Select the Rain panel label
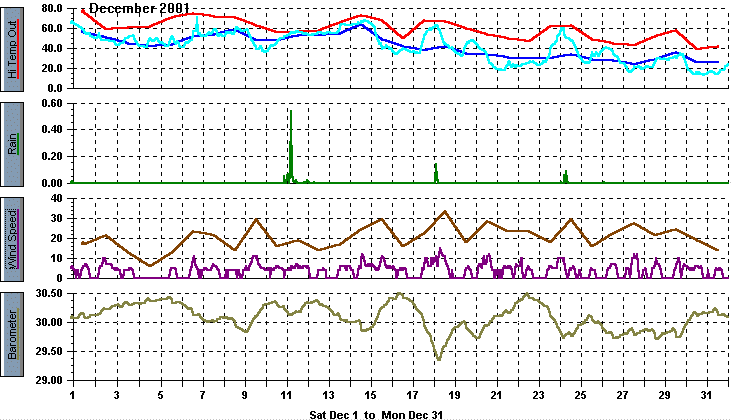 pos(13,143)
